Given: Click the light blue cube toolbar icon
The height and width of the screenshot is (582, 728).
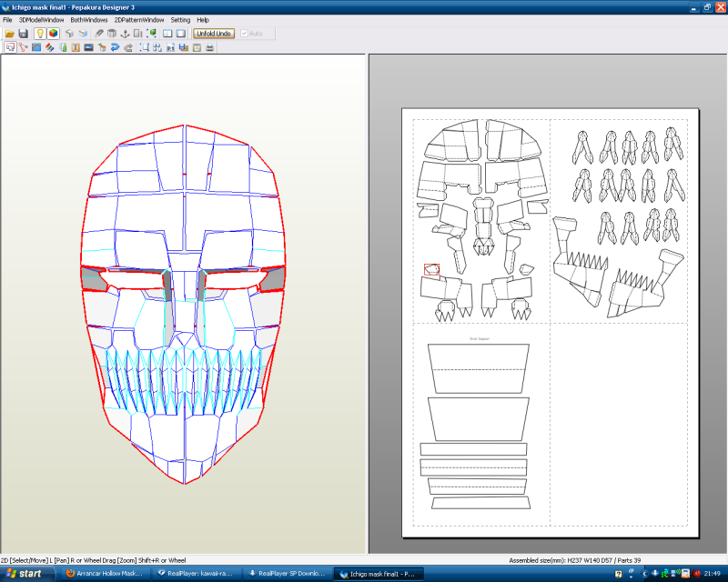Looking at the screenshot, I should tap(83, 34).
